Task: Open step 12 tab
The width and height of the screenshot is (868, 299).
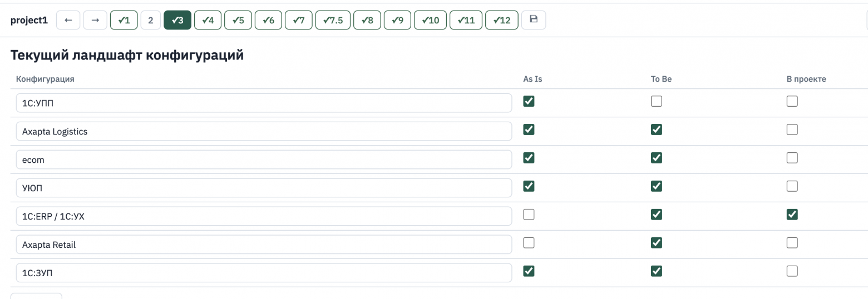Action: tap(502, 20)
